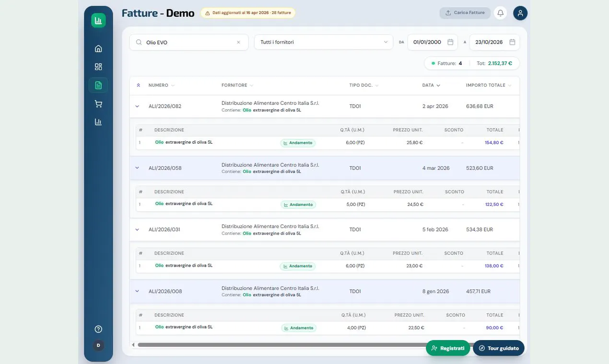
Task: Open the Home section in sidebar
Action: 98,48
